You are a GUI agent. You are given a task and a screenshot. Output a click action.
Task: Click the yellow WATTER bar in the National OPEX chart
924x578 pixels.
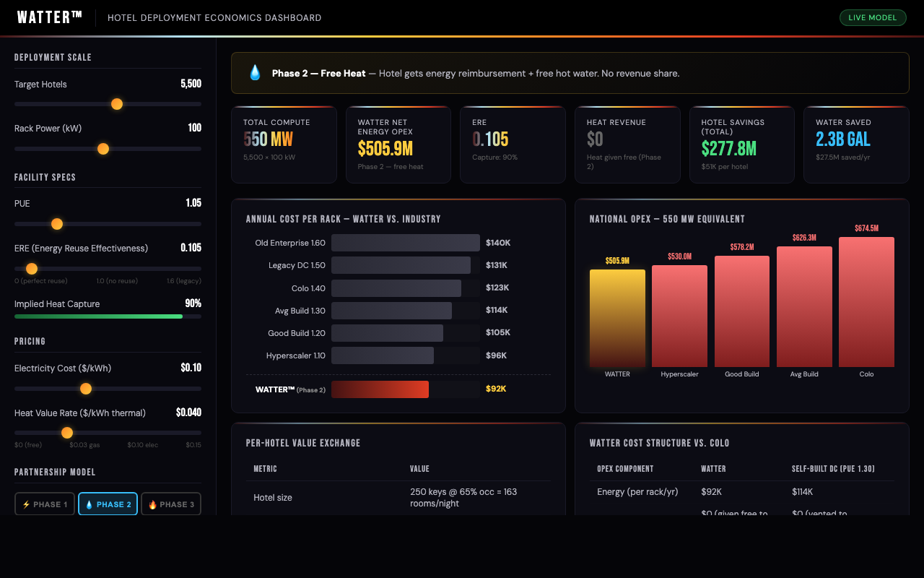click(617, 318)
